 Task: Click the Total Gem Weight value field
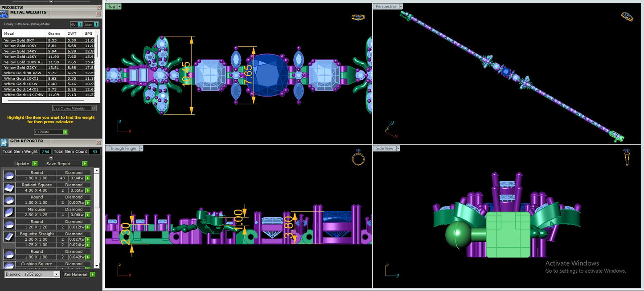click(x=45, y=152)
